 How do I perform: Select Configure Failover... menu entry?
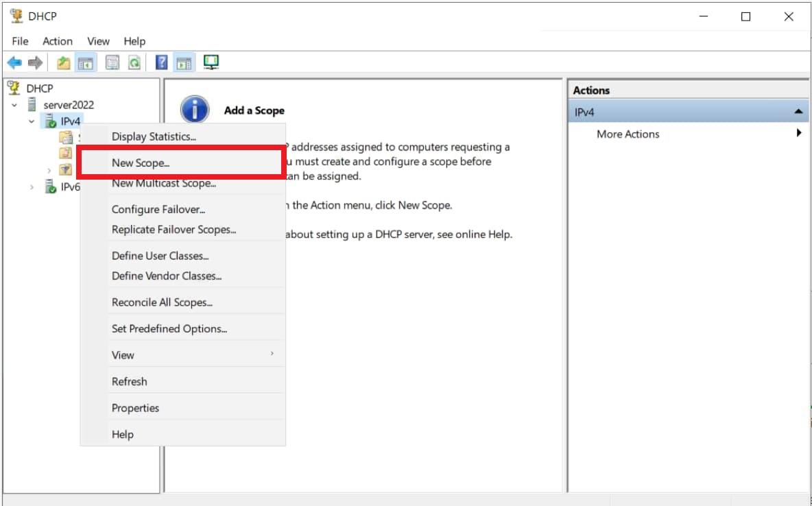click(x=158, y=210)
